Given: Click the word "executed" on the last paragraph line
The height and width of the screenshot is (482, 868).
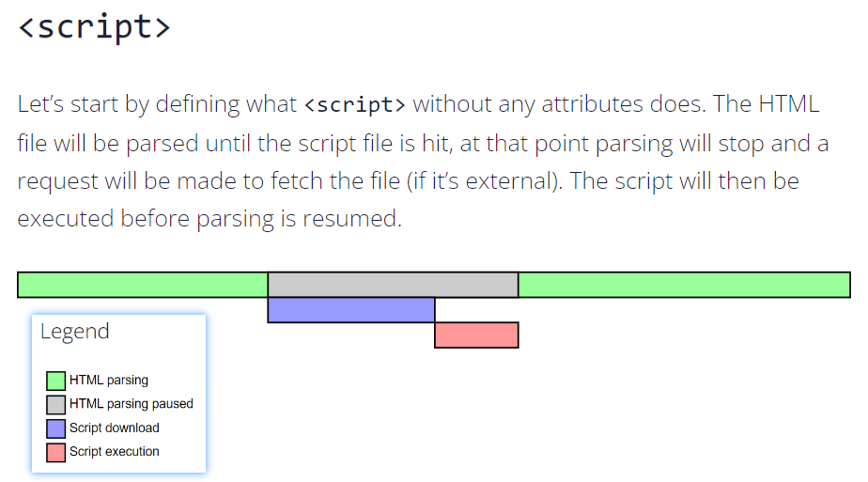Looking at the screenshot, I should [x=65, y=219].
